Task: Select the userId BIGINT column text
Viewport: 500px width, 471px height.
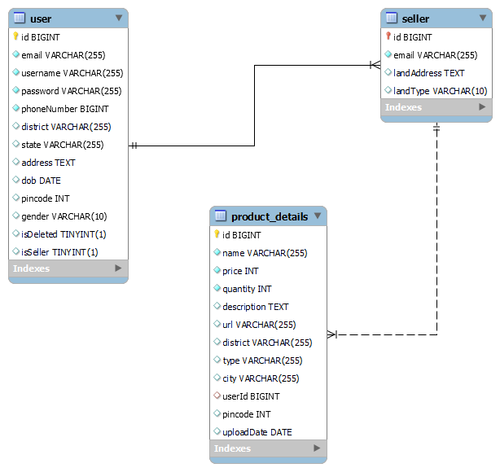Action: click(251, 396)
